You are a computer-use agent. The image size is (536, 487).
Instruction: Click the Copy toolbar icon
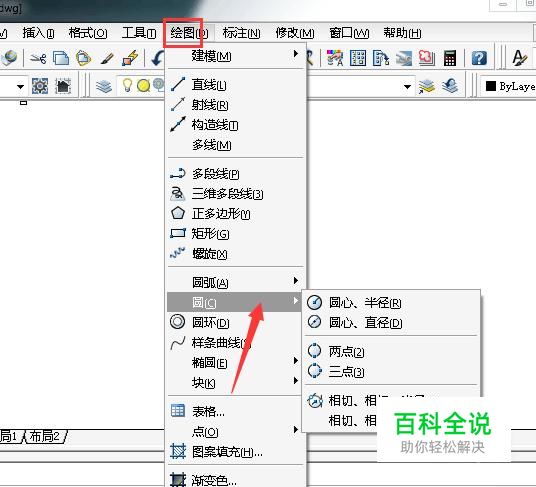(x=61, y=58)
